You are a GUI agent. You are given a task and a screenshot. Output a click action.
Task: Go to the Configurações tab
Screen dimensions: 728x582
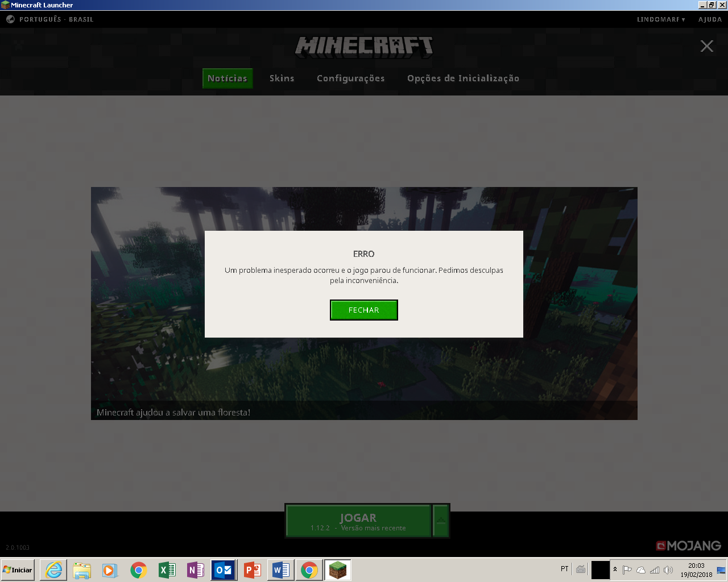coord(351,78)
